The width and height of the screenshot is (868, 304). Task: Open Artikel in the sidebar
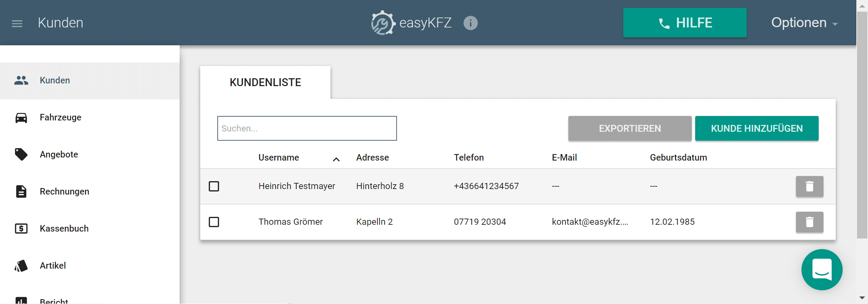[x=90, y=266]
